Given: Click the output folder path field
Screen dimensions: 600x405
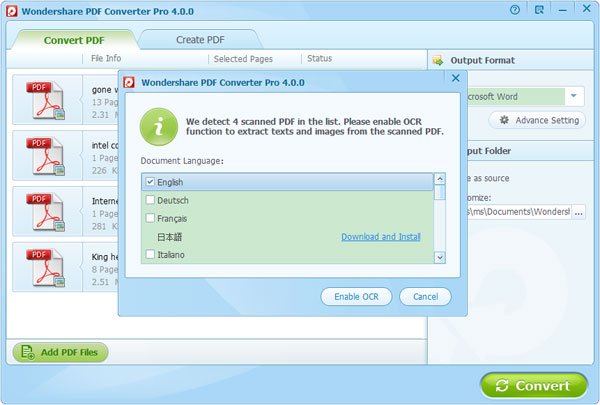Looking at the screenshot, I should (x=519, y=212).
